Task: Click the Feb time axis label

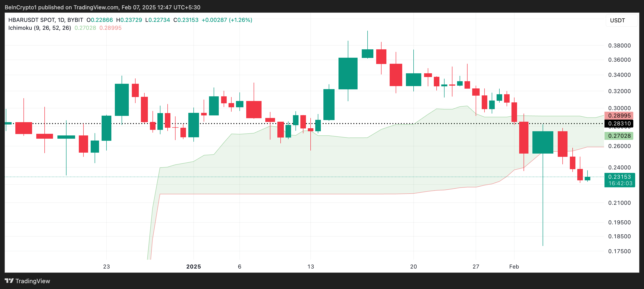Action: coord(514,266)
